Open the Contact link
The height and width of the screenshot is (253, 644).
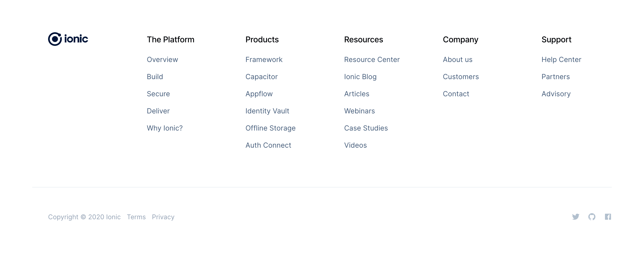pos(456,94)
